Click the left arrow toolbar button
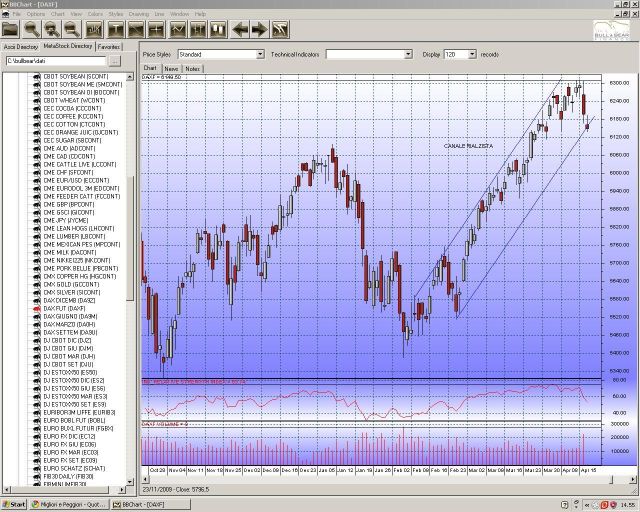This screenshot has width=640, height=512. pyautogui.click(x=240, y=29)
